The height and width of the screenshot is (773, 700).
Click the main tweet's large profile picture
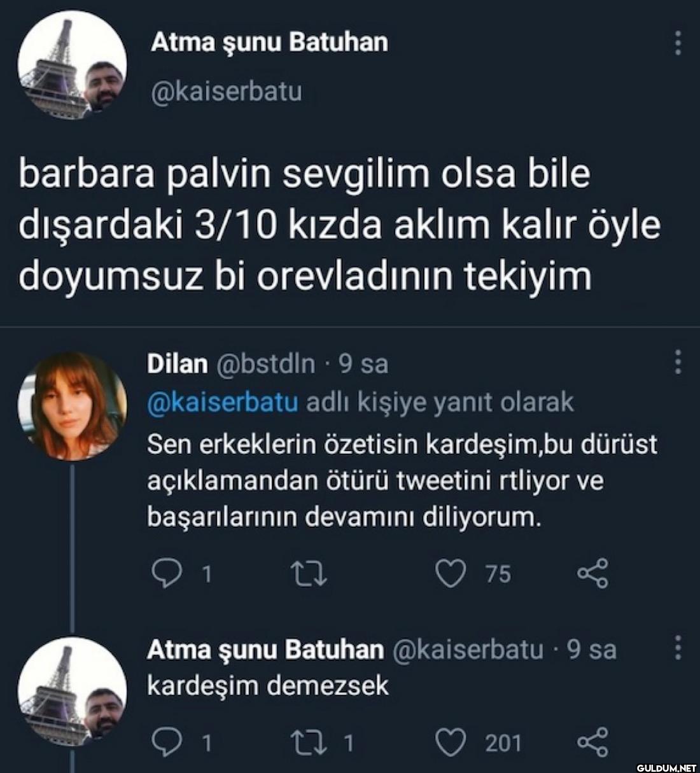(72, 64)
